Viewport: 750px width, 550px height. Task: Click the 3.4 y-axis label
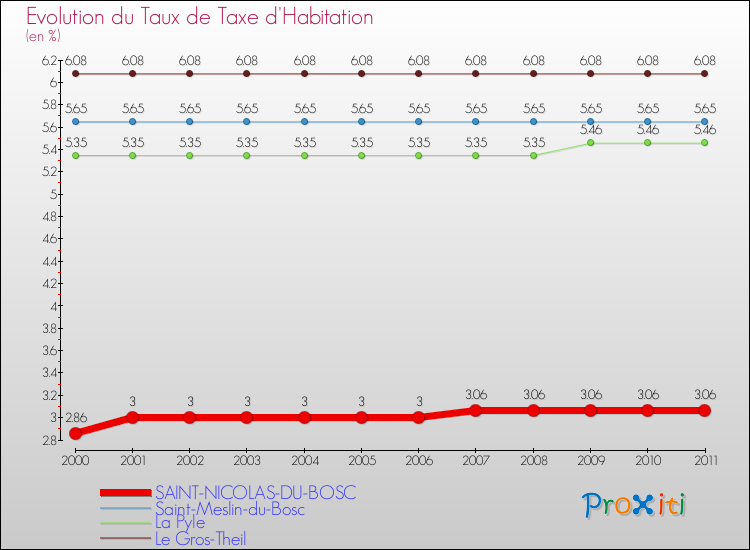tap(49, 373)
